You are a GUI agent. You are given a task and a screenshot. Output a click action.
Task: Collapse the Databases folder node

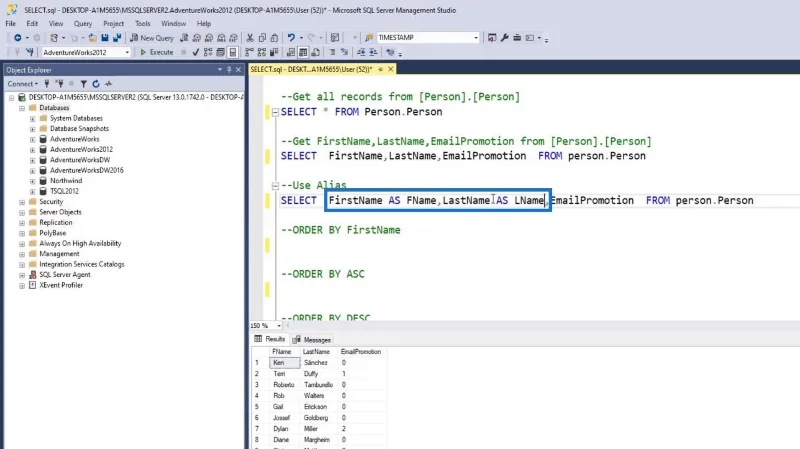point(22,108)
